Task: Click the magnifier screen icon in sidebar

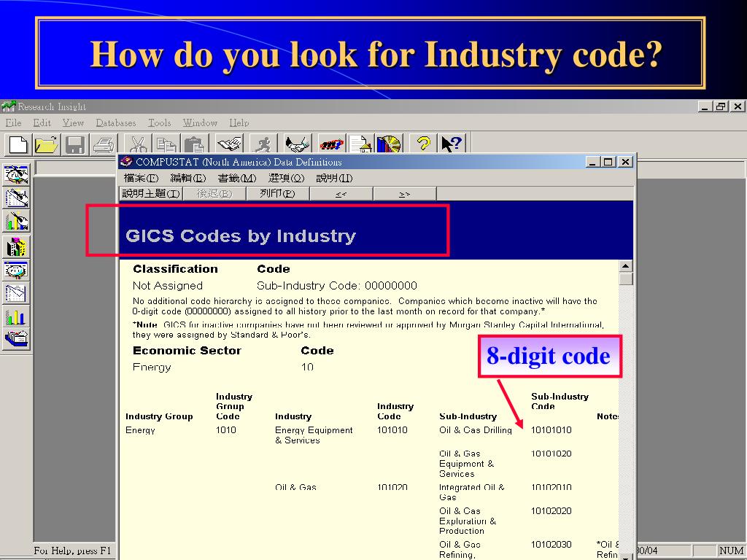Action: tap(16, 271)
